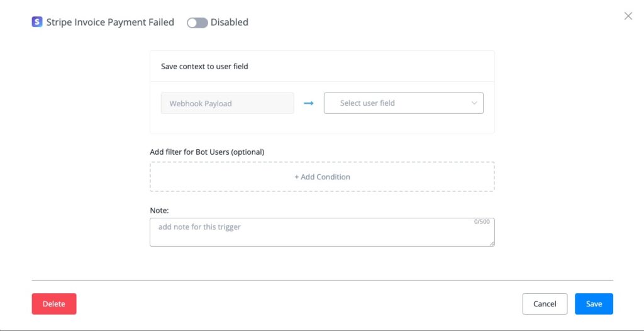
Task: Click the Add filter for Bot Users label
Action: [207, 152]
